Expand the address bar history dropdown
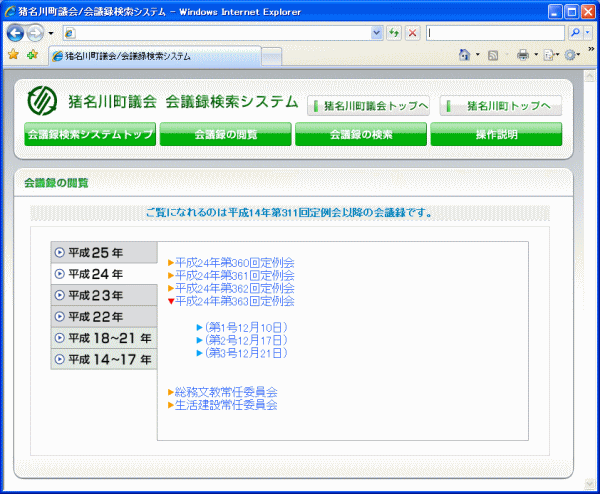 pos(377,33)
